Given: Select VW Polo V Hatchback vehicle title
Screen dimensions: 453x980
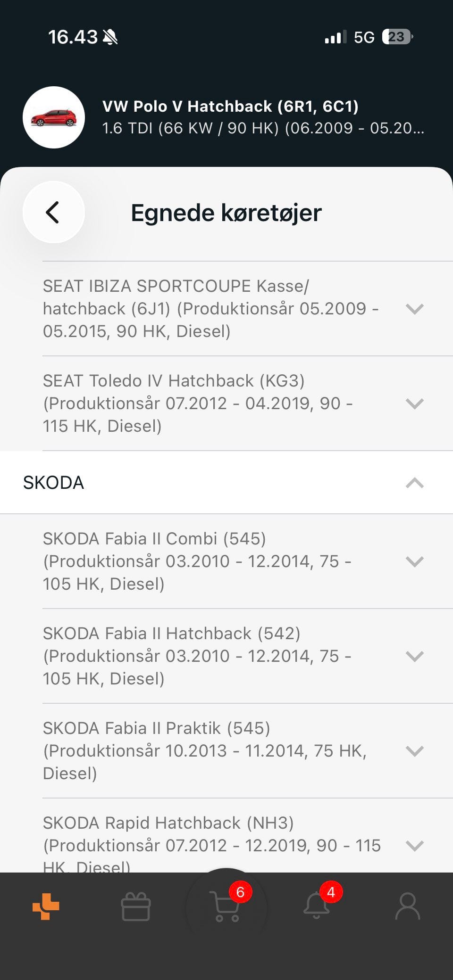Looking at the screenshot, I should (x=230, y=107).
